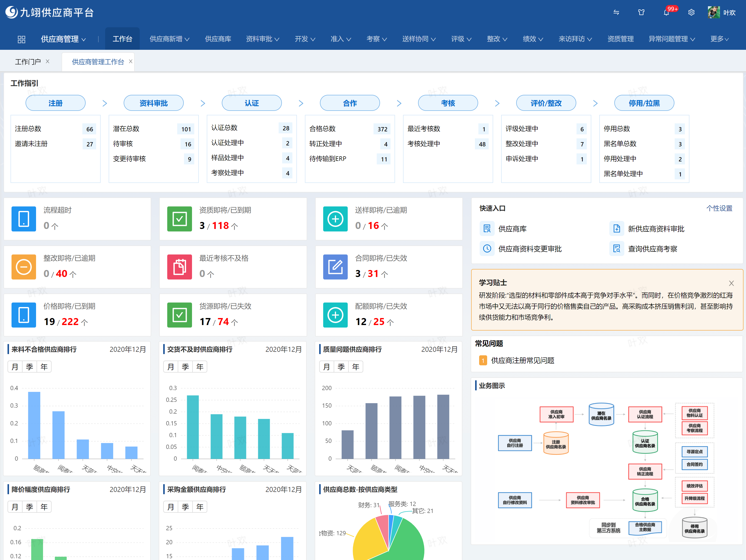
Task: Close the 学习贴士 tip panel
Action: pos(731,283)
